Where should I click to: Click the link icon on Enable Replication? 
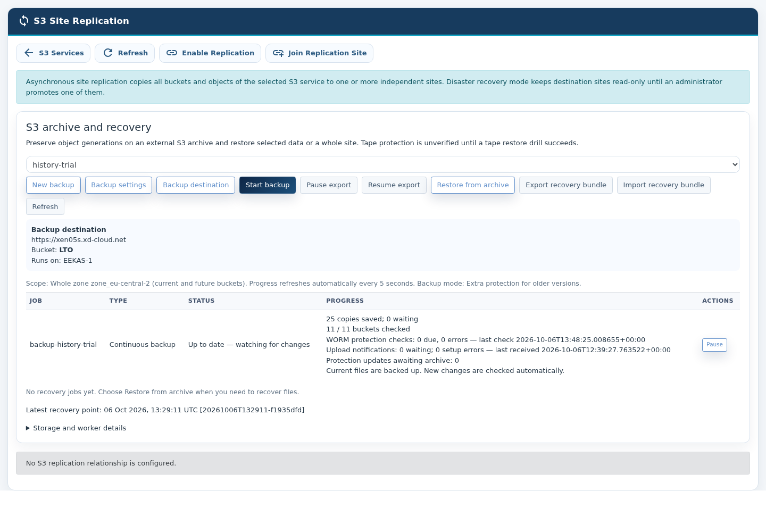click(172, 53)
